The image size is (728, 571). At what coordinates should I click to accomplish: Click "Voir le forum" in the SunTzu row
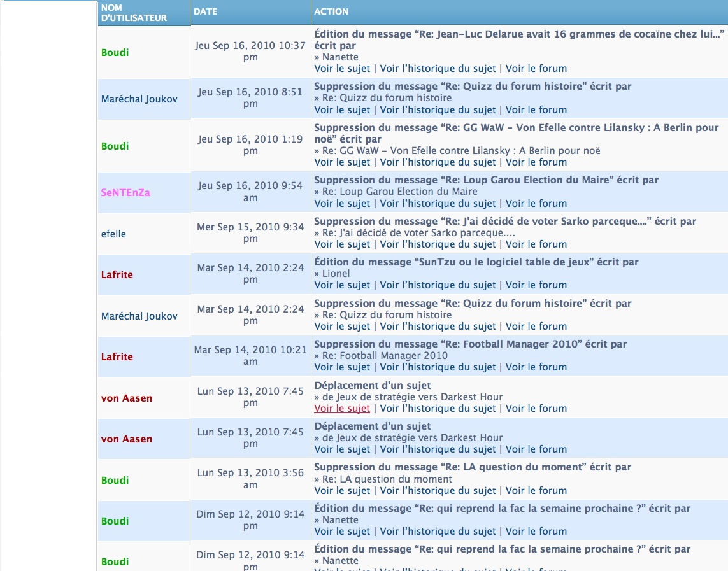(536, 285)
